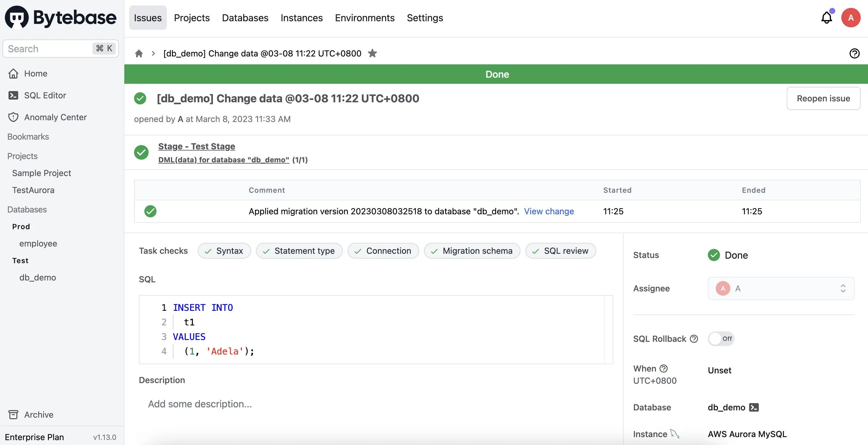Open db_demo in SQL Editor via terminal icon
Viewport: 868px width, 445px height.
click(x=754, y=407)
